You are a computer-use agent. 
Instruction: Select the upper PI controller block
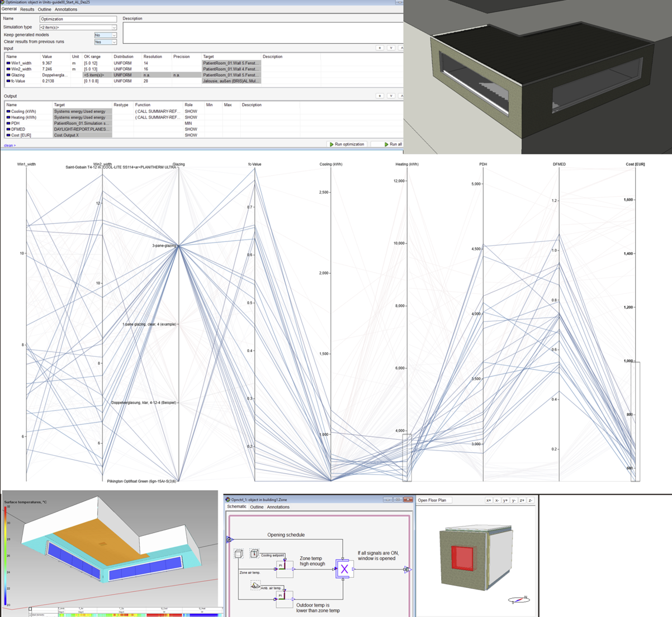(x=284, y=568)
